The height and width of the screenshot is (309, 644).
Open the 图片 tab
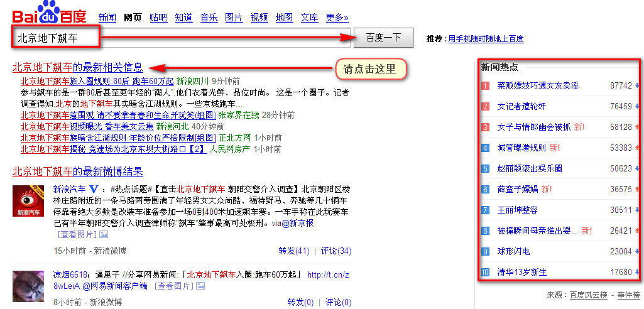(x=234, y=18)
